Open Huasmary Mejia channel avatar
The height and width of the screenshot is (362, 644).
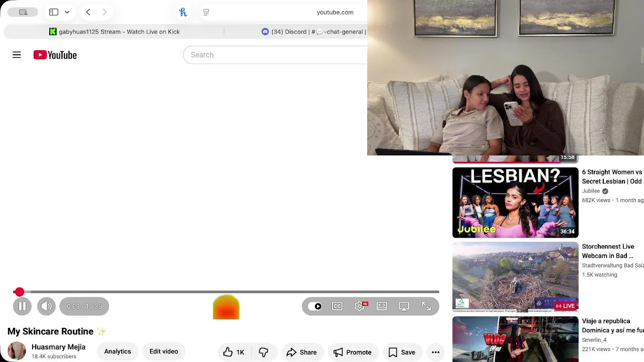[17, 351]
